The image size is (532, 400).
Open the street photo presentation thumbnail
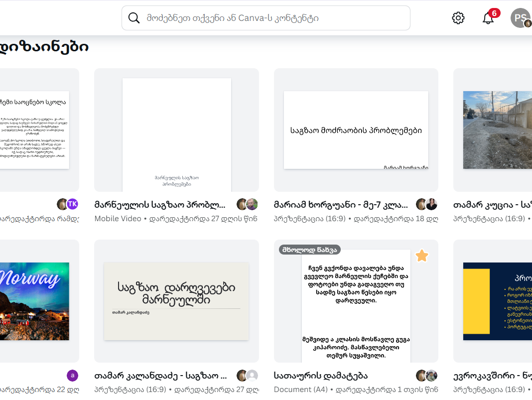pyautogui.click(x=493, y=131)
